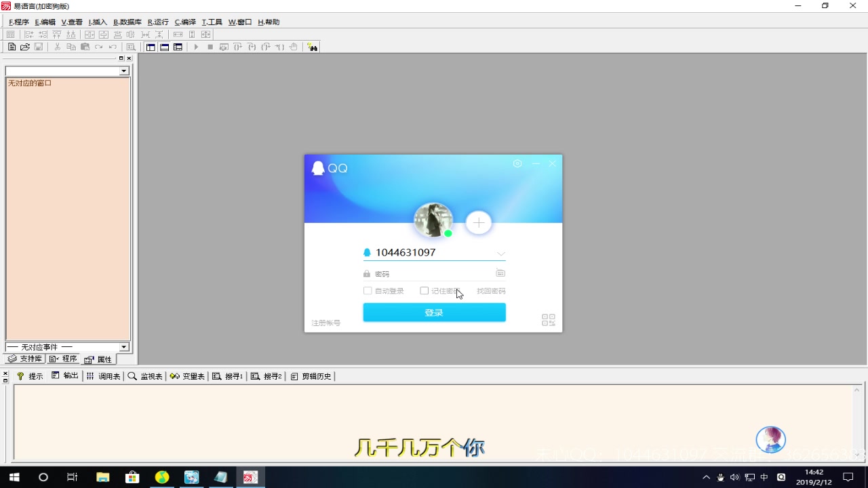Screen dimensions: 868x488
Task: Switch to the 提示 output tab
Action: click(x=30, y=376)
